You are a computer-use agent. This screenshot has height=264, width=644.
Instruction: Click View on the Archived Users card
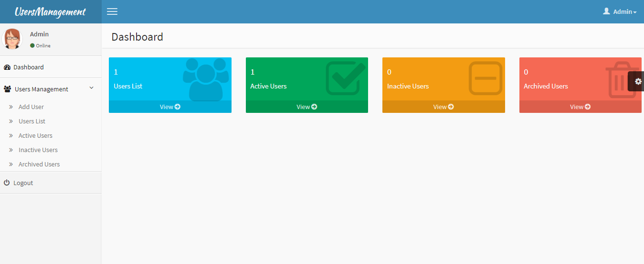(580, 107)
